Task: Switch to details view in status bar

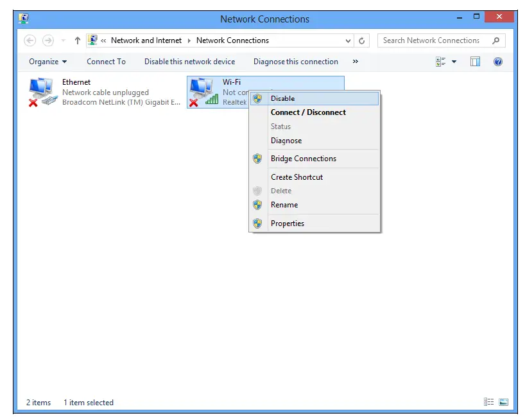Action: pyautogui.click(x=488, y=402)
